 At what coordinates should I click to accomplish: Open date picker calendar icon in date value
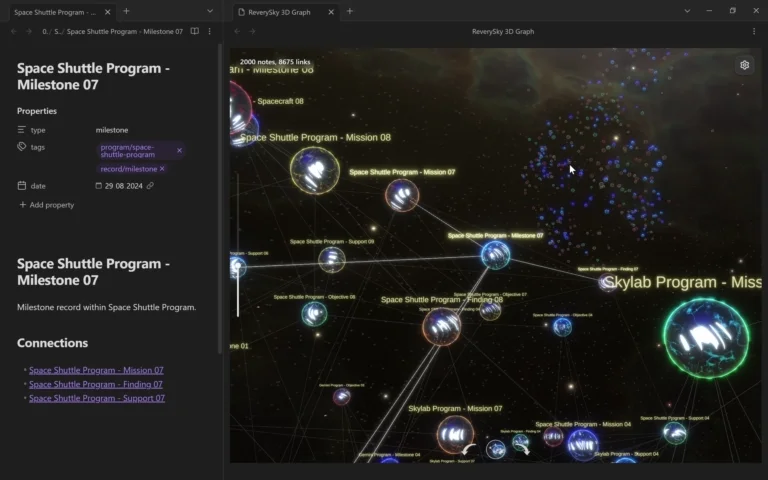(98, 186)
